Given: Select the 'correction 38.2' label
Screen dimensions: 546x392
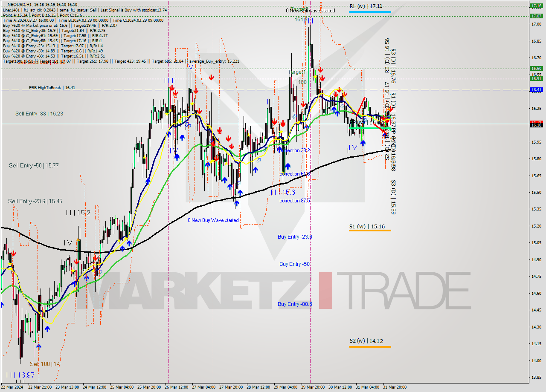Looking at the screenshot, I should point(295,150).
